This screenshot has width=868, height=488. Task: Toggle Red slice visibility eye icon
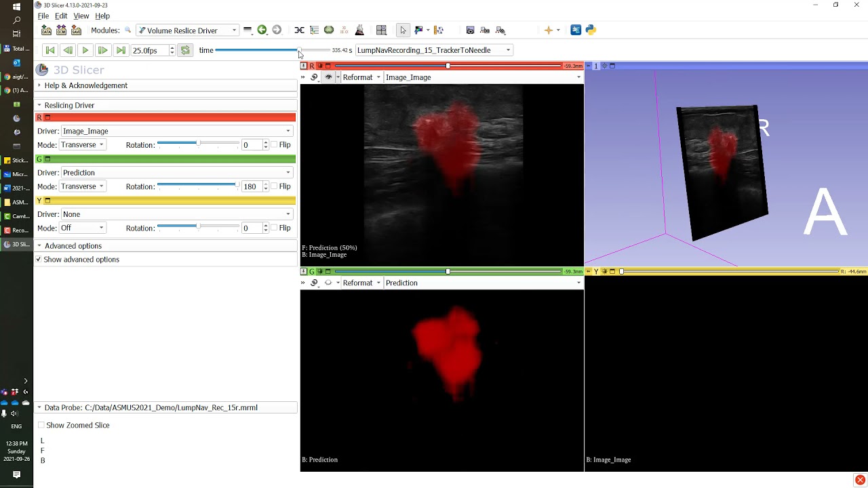328,77
